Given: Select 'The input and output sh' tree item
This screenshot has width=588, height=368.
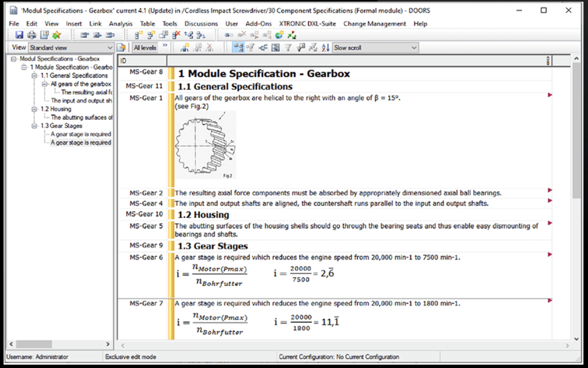Looking at the screenshot, I should (x=81, y=101).
